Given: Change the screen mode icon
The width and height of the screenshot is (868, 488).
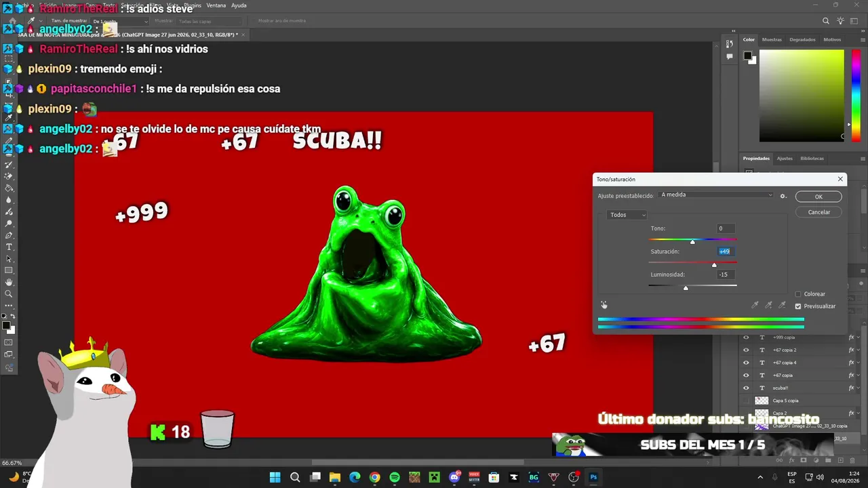Looking at the screenshot, I should (9, 354).
